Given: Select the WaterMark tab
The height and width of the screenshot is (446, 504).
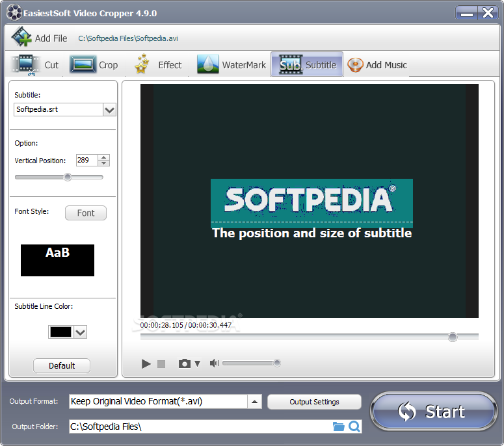Looking at the screenshot, I should coord(232,64).
